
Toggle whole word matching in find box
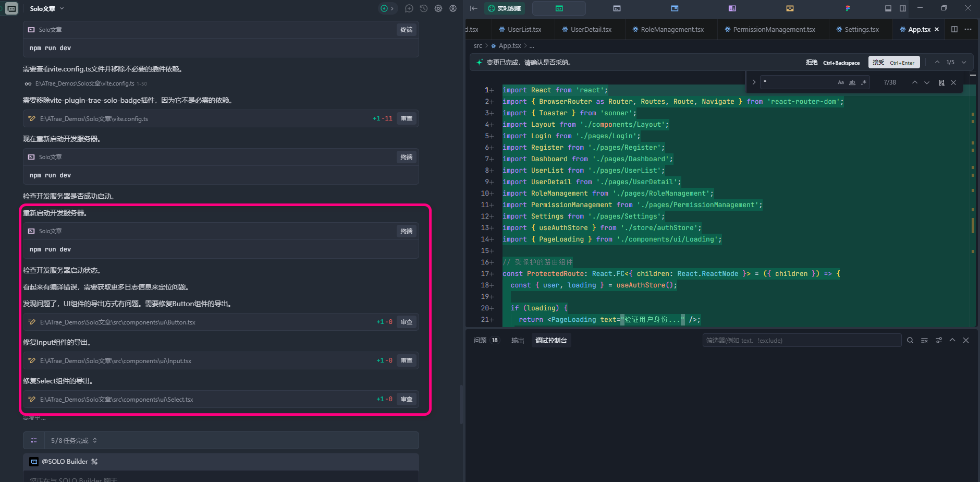(852, 82)
